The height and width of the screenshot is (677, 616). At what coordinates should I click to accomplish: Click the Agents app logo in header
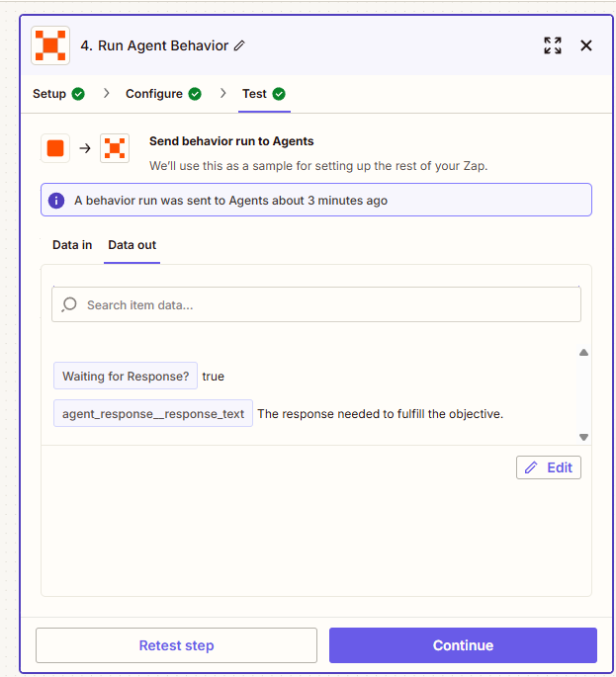pyautogui.click(x=50, y=45)
